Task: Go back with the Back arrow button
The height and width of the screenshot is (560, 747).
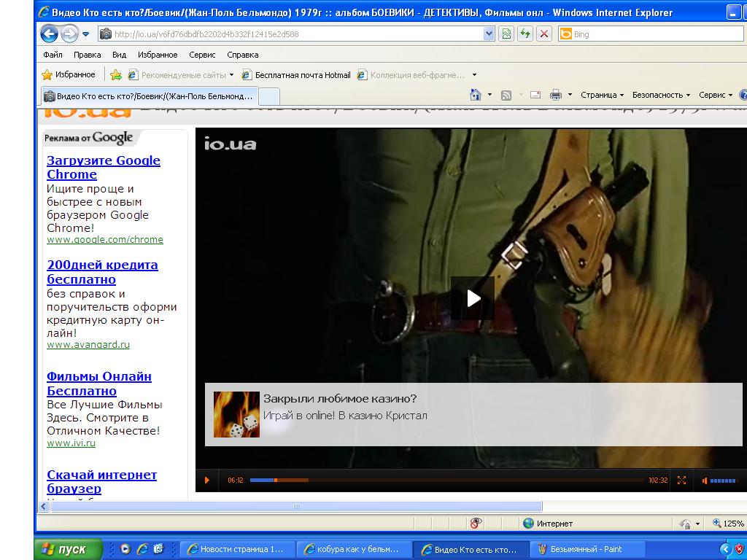Action: tap(49, 34)
